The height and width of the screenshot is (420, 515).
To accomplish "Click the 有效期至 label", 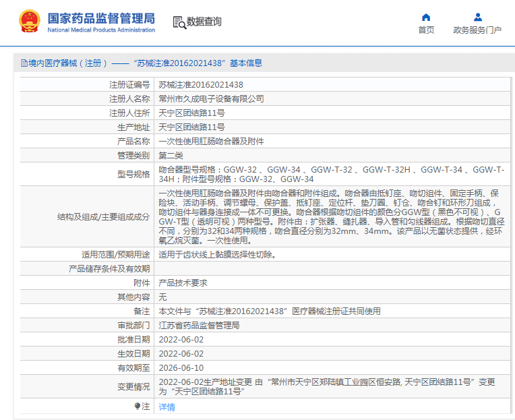I will (x=133, y=367).
